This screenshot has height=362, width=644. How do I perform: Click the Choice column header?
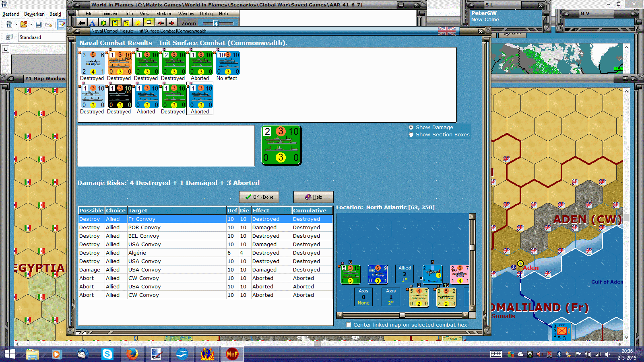tap(116, 210)
